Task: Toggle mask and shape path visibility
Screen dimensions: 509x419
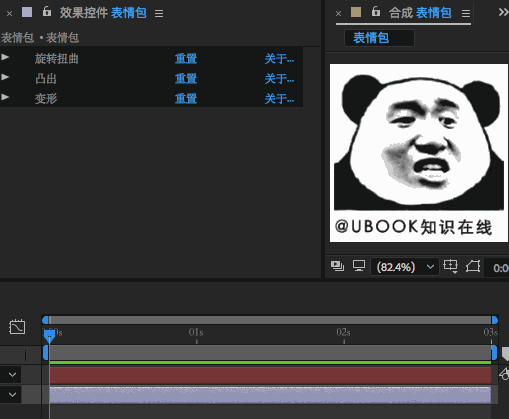Action: click(x=473, y=266)
